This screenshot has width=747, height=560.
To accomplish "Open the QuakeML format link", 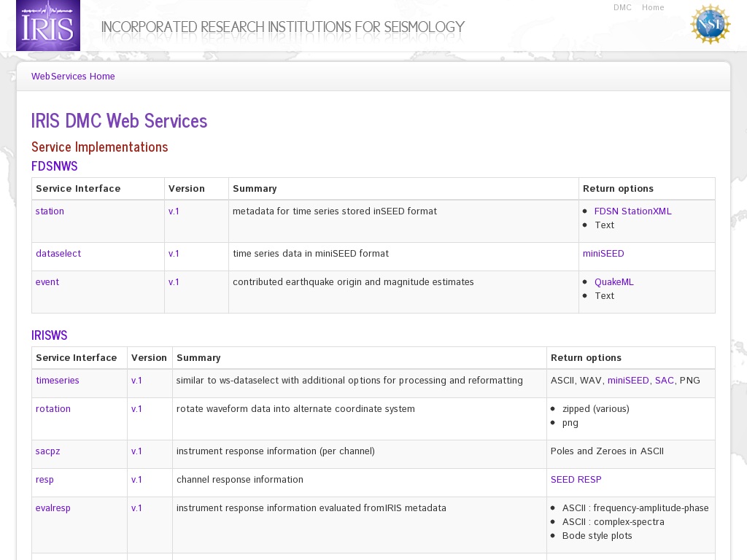I will [x=614, y=282].
